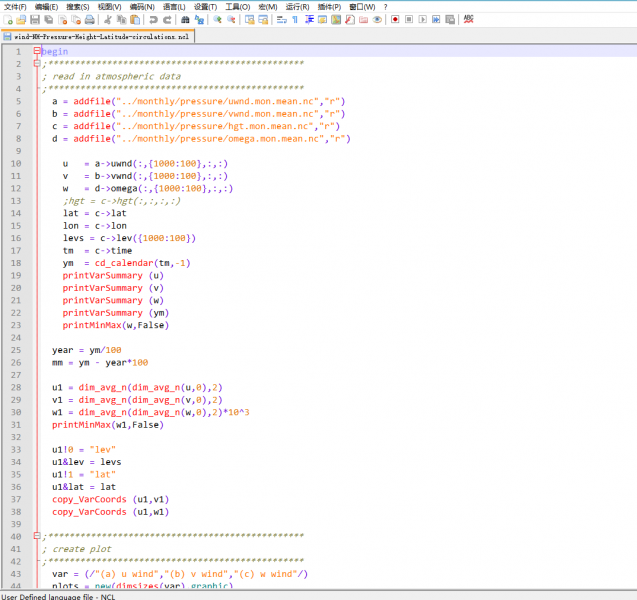
Task: Collapse the fold at line 1 begin
Action: pos(37,51)
